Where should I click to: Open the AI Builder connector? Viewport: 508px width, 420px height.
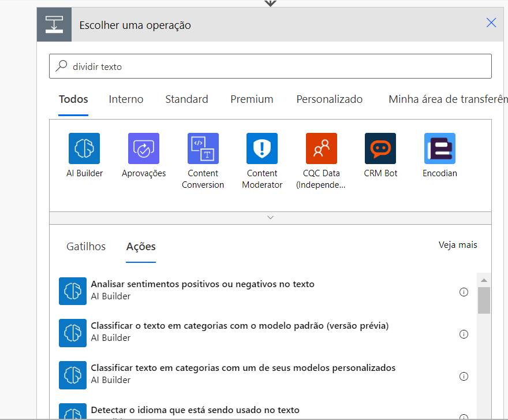tap(84, 148)
